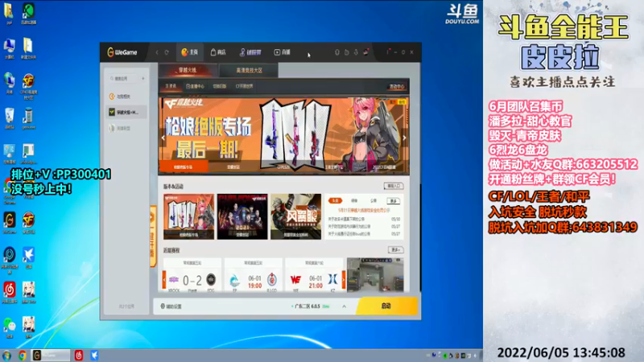Select the third banner caption
Screen dimensions: 644x362
(283, 167)
